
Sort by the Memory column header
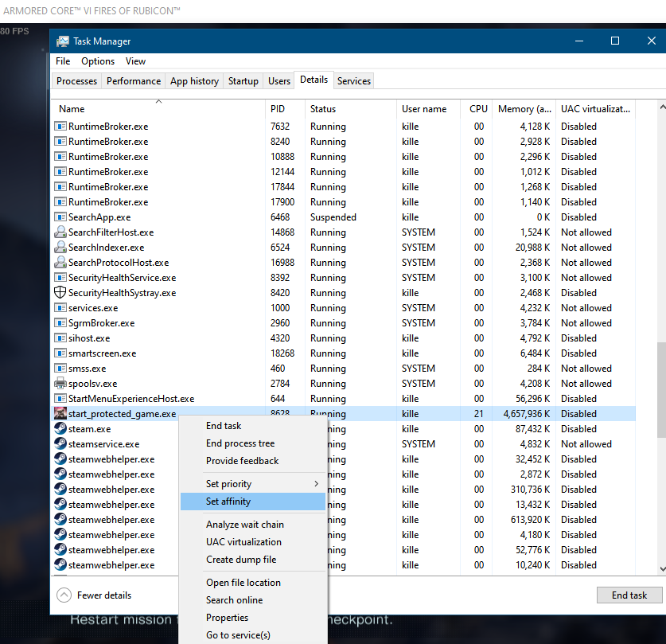click(524, 109)
